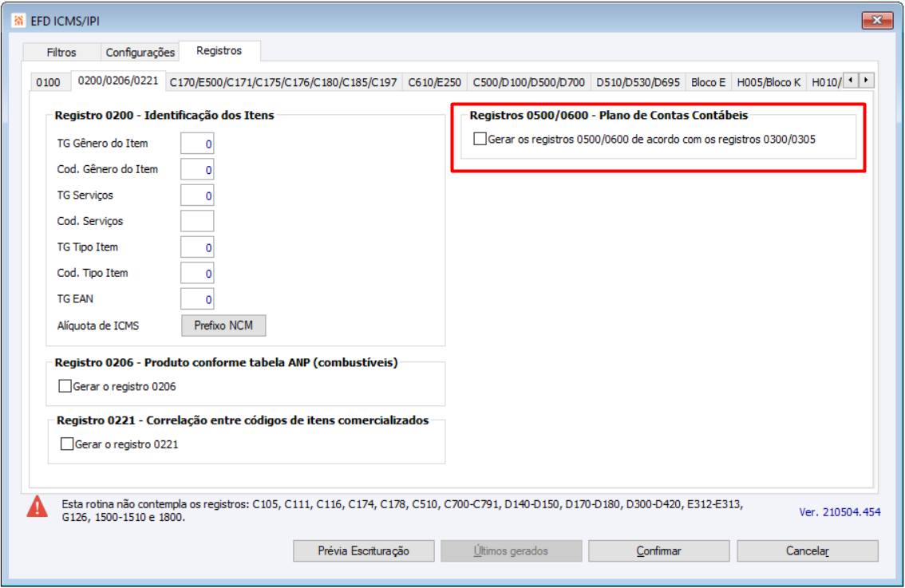Switch to the C610/E250 sub-tab
This screenshot has height=588, width=905.
[x=435, y=82]
